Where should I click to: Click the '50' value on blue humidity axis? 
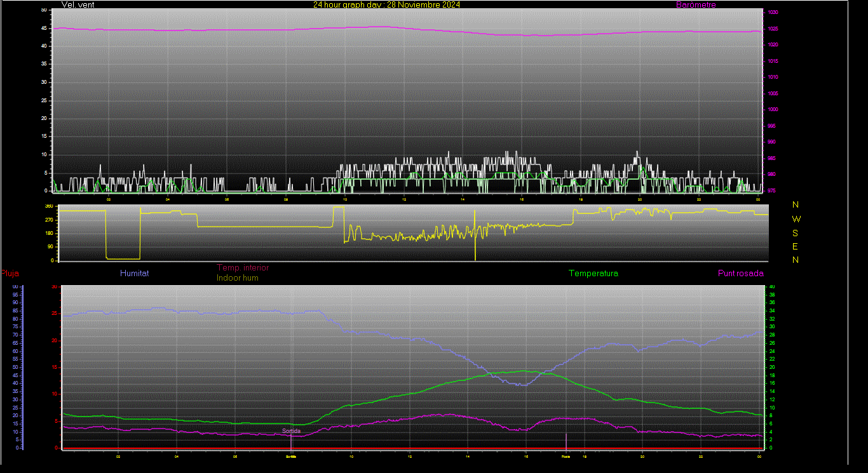15,367
